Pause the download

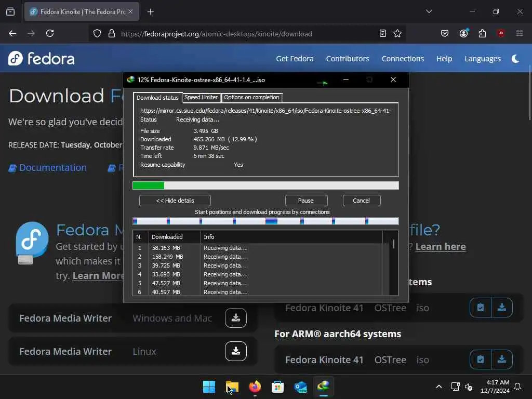coord(306,201)
